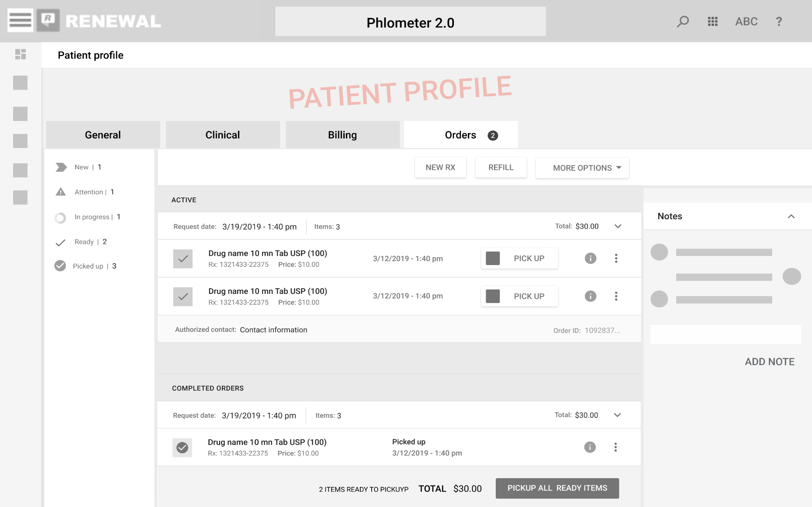The height and width of the screenshot is (507, 812).
Task: Open the dashboard icon in sidebar
Action: [x=21, y=54]
